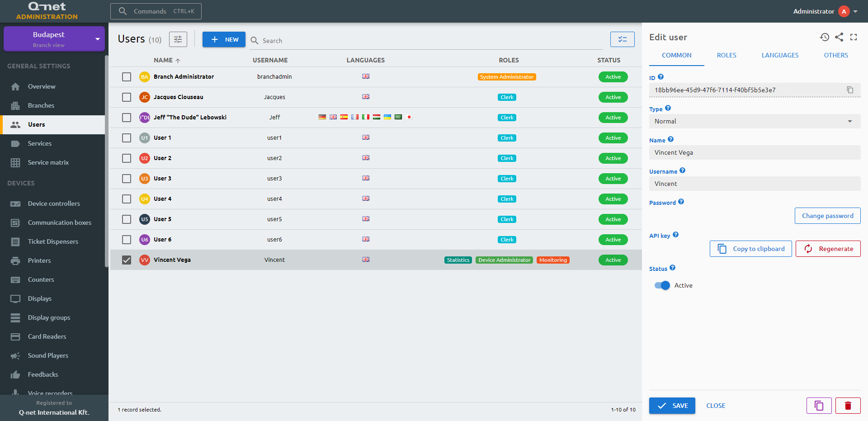Screen dimensions: 868x421
Task: Open Feedbacks in the sidebar
Action: pyautogui.click(x=52, y=374)
